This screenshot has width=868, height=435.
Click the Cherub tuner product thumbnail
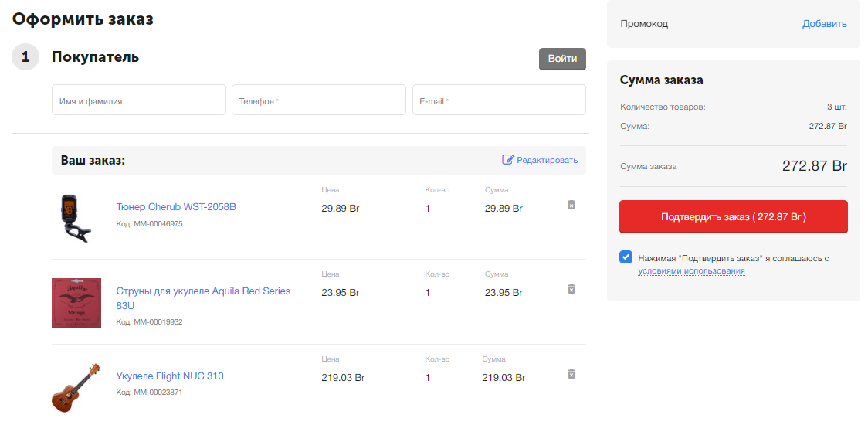(76, 219)
